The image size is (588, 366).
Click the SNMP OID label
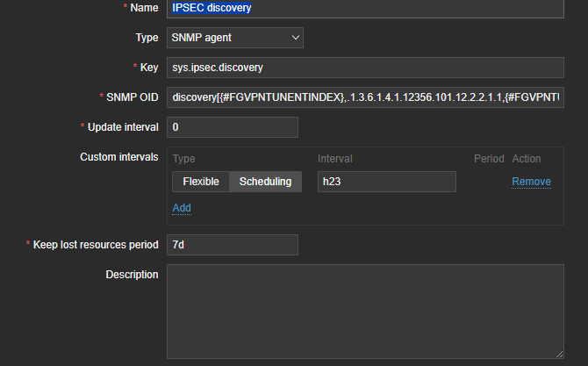[x=132, y=97]
